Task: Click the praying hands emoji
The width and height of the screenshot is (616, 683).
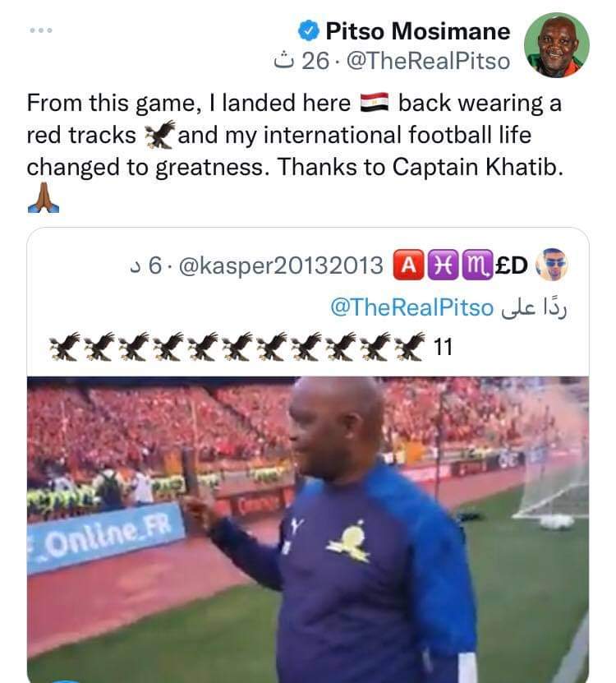Action: [44, 198]
